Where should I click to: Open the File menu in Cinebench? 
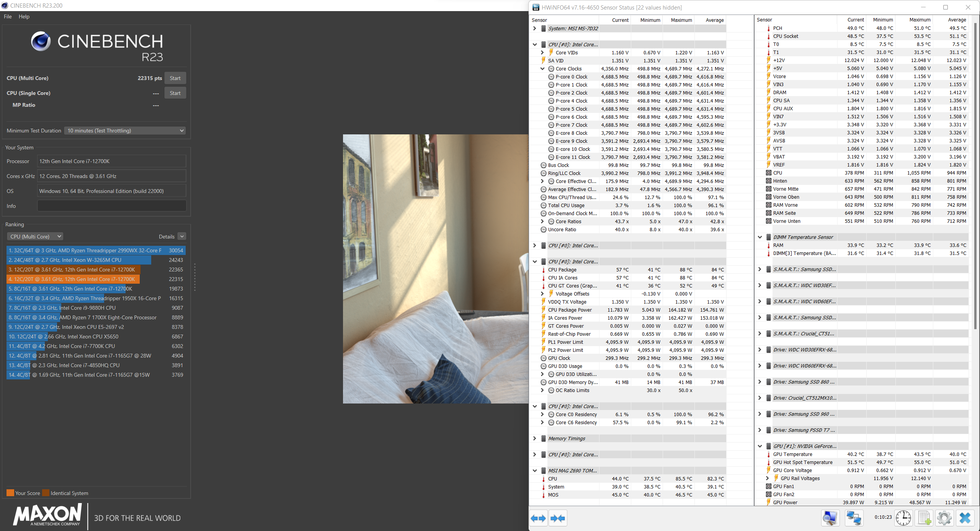tap(8, 16)
